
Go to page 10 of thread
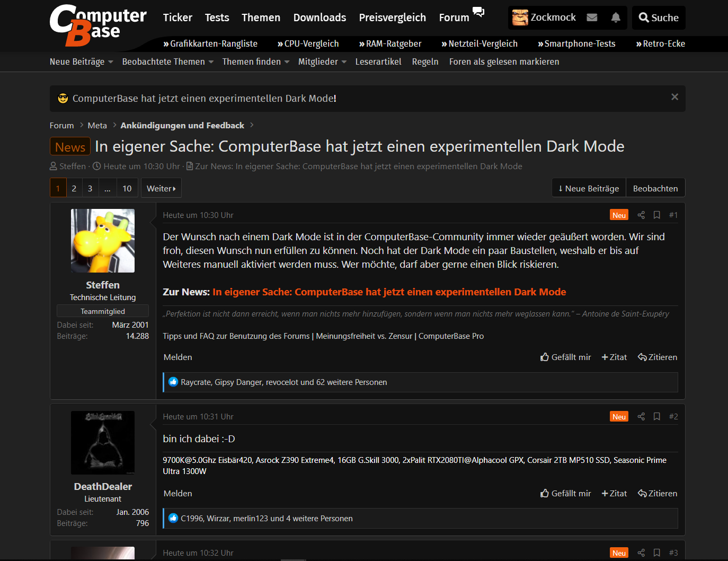click(127, 188)
